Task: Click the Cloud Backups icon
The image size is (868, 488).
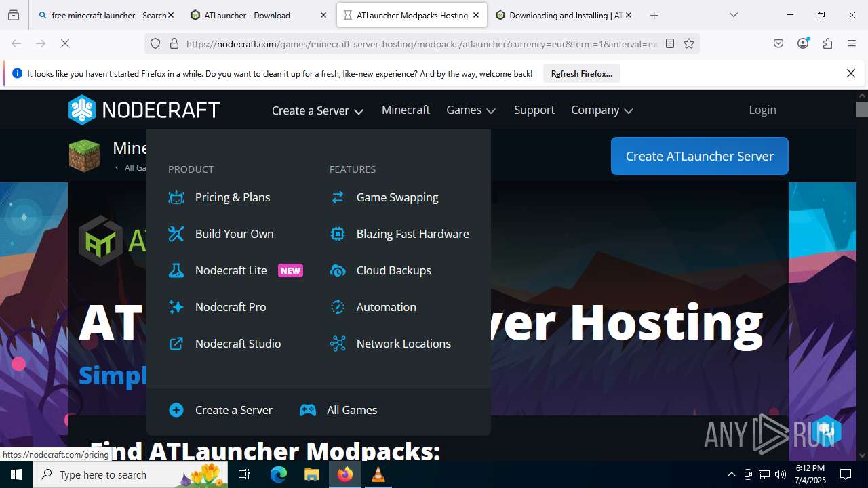Action: point(338,270)
